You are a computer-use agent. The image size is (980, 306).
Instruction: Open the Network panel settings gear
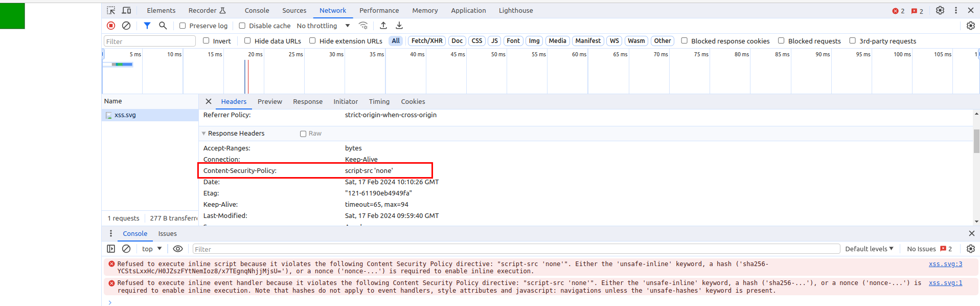coord(971,26)
